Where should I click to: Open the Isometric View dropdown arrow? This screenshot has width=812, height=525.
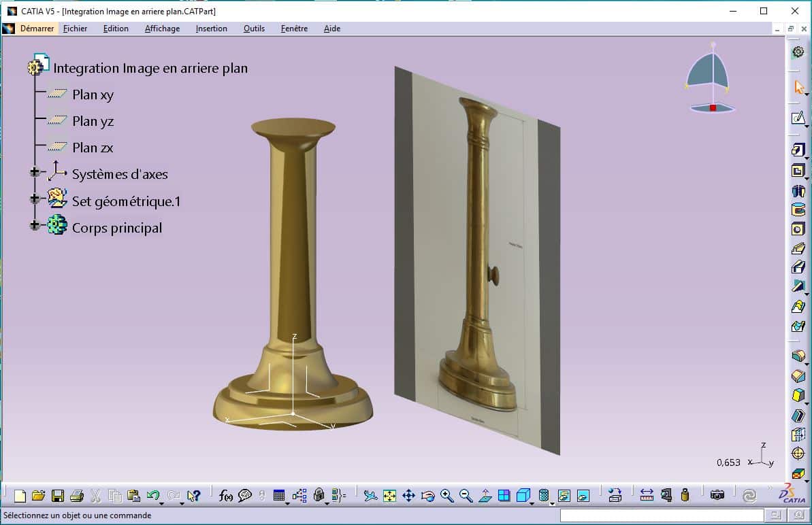click(532, 503)
